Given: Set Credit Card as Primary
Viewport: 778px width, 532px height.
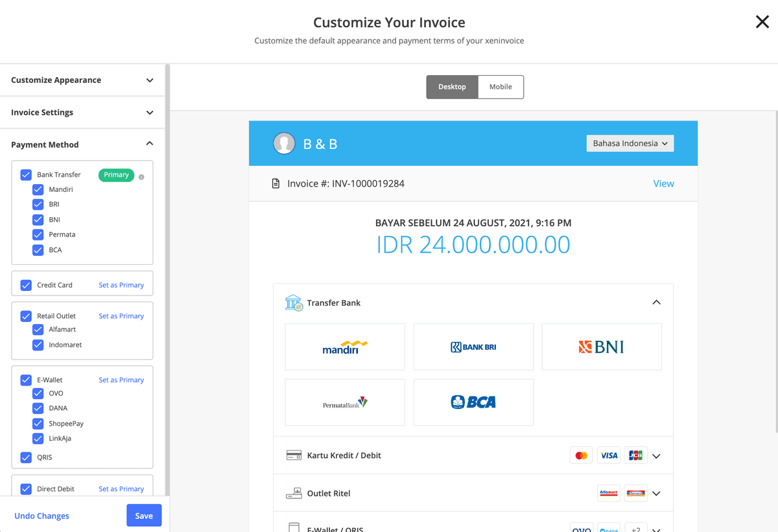Looking at the screenshot, I should coord(121,285).
